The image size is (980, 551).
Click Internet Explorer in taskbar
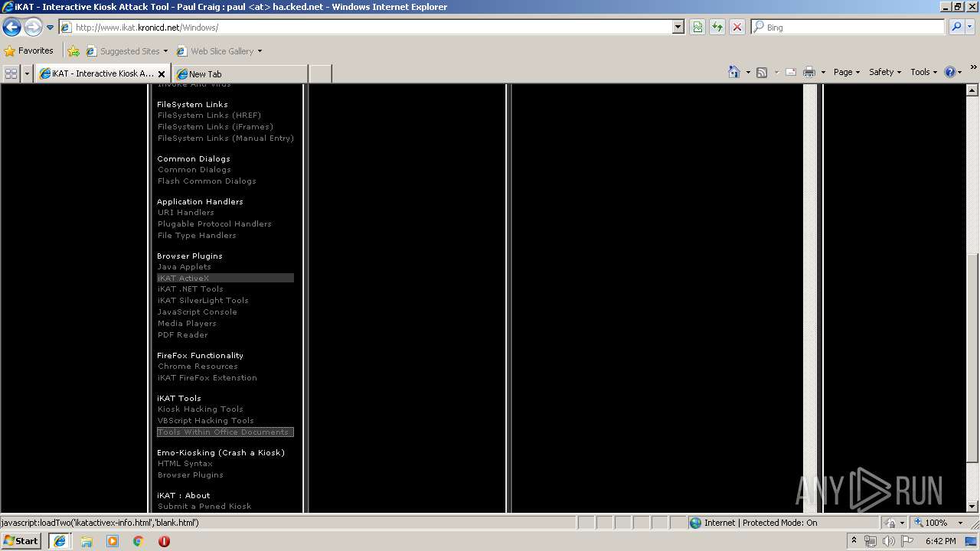[60, 541]
